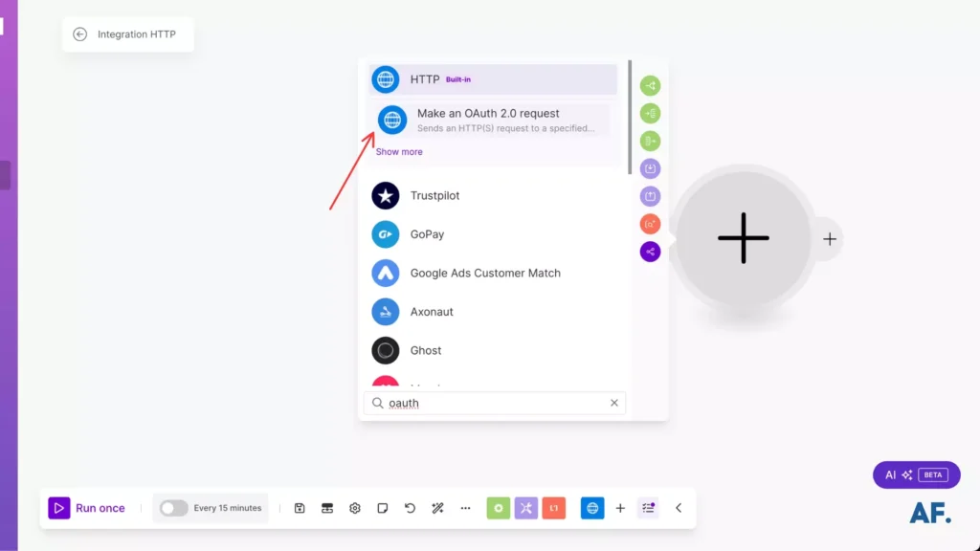Click the magic wand toolbar icon
Image resolution: width=980 pixels, height=551 pixels.
pyautogui.click(x=437, y=508)
